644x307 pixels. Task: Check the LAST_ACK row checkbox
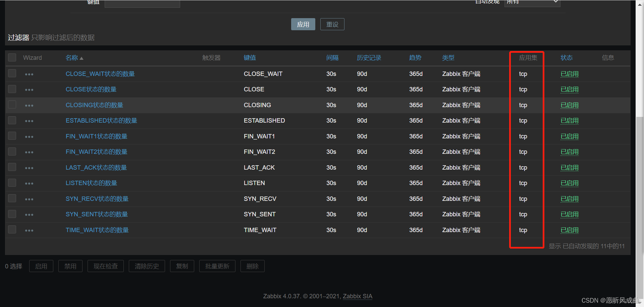[12, 167]
